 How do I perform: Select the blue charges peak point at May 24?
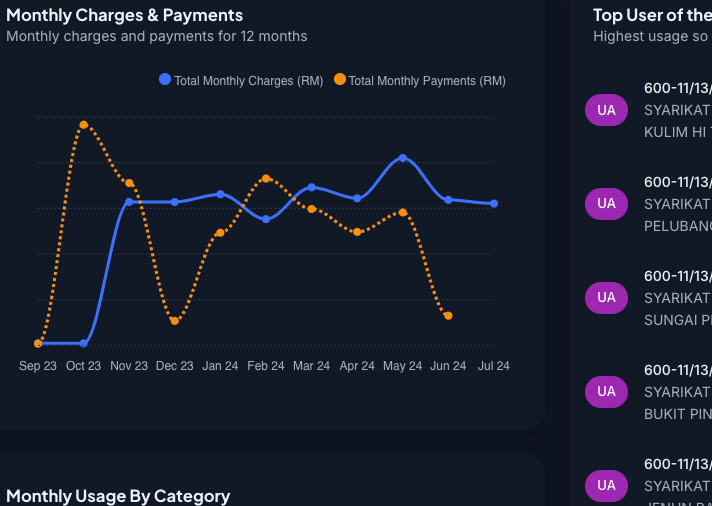403,158
